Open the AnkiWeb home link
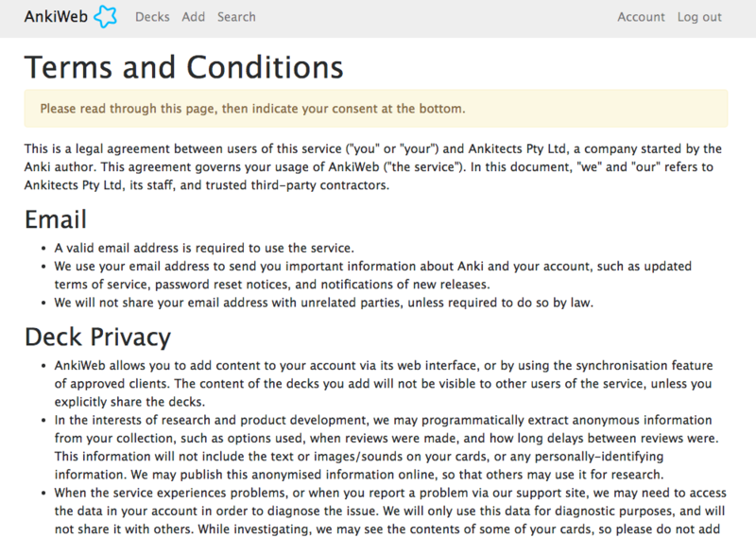756x538 pixels. [x=56, y=17]
